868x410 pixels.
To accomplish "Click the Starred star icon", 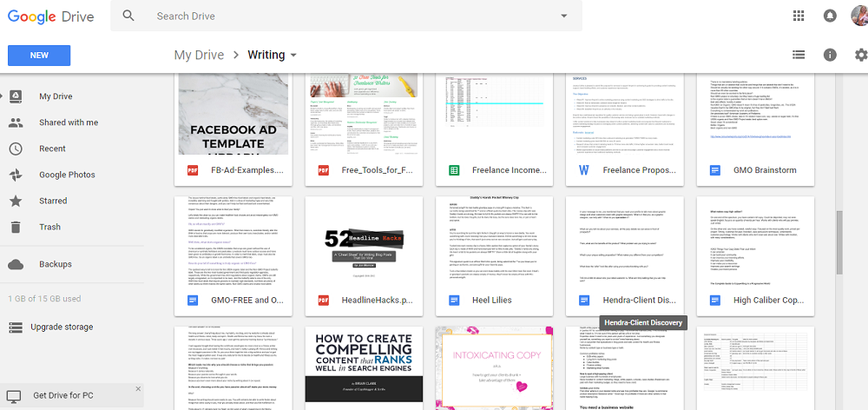I will click(16, 201).
